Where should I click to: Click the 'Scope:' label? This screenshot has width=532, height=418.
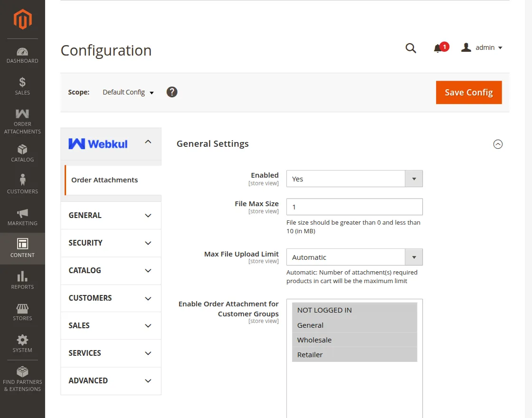click(79, 92)
